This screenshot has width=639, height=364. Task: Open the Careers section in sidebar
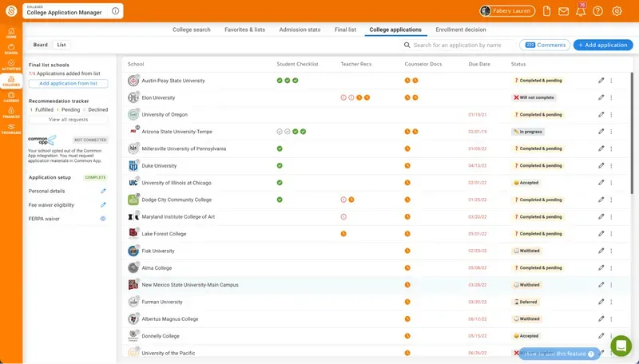(11, 97)
